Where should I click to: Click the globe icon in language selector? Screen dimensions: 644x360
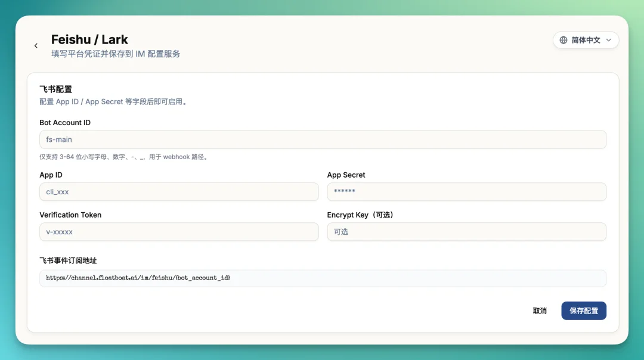click(563, 40)
